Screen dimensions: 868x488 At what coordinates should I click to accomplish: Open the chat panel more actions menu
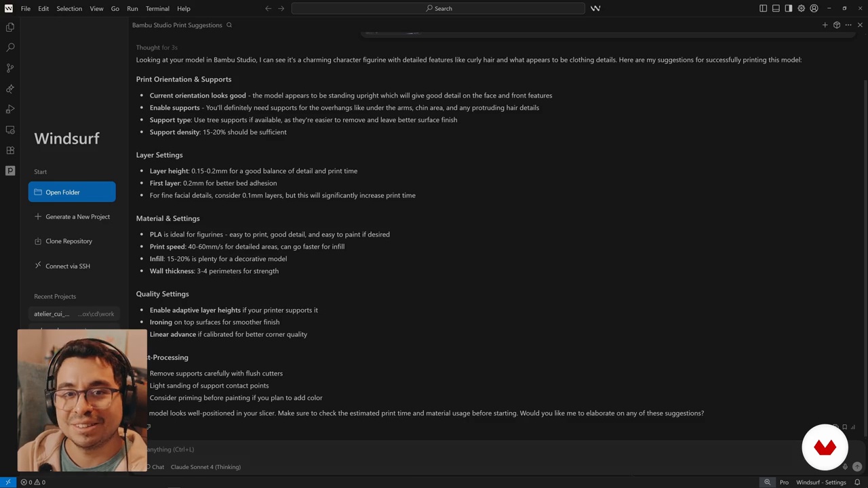[x=848, y=25]
